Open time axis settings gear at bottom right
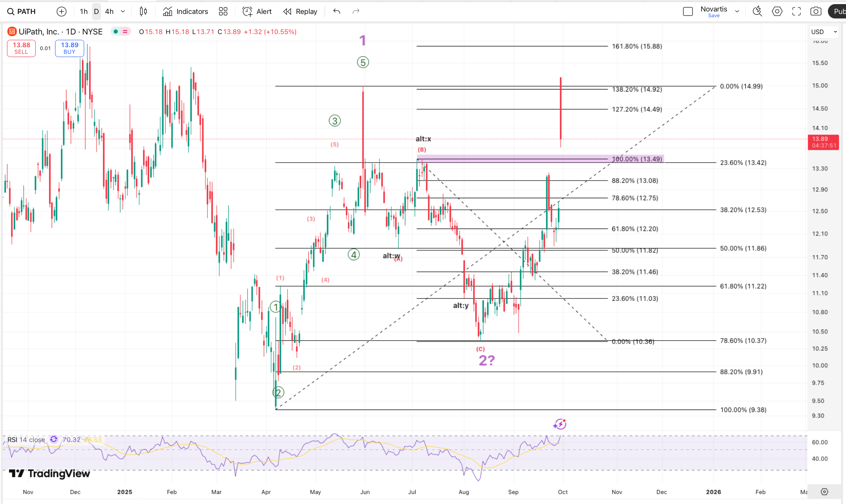This screenshot has height=504, width=846. 824,492
